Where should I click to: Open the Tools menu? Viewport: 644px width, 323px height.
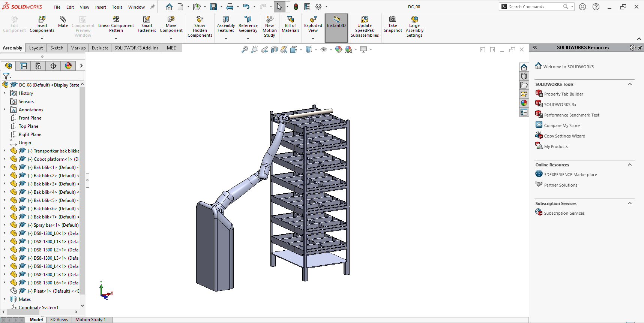click(x=117, y=7)
